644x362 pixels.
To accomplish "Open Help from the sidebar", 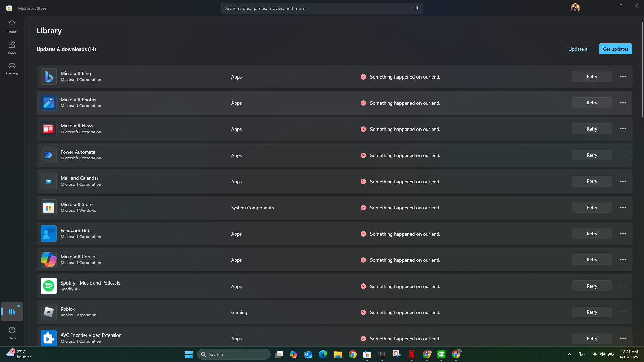I will pos(12,333).
